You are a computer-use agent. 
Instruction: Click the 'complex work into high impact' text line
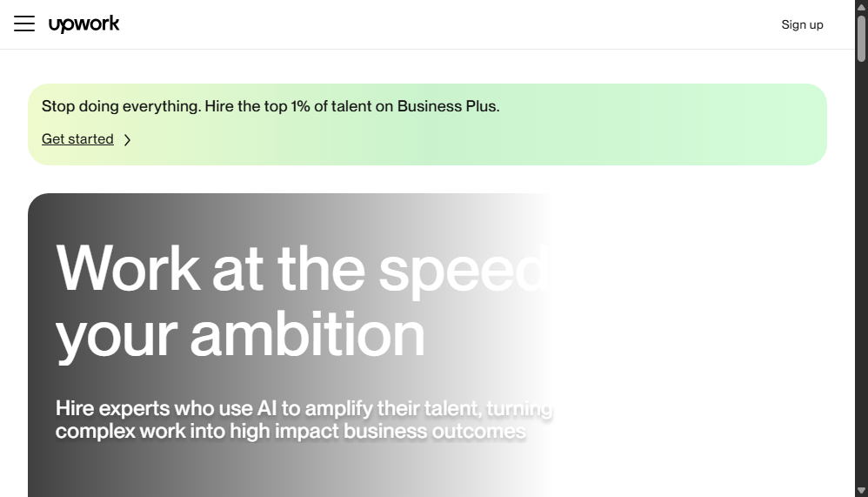pyautogui.click(x=290, y=431)
